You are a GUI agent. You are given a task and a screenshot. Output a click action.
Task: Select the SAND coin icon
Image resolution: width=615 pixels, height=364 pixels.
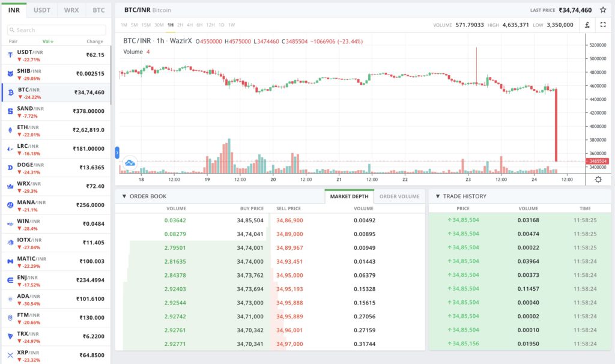click(x=10, y=111)
